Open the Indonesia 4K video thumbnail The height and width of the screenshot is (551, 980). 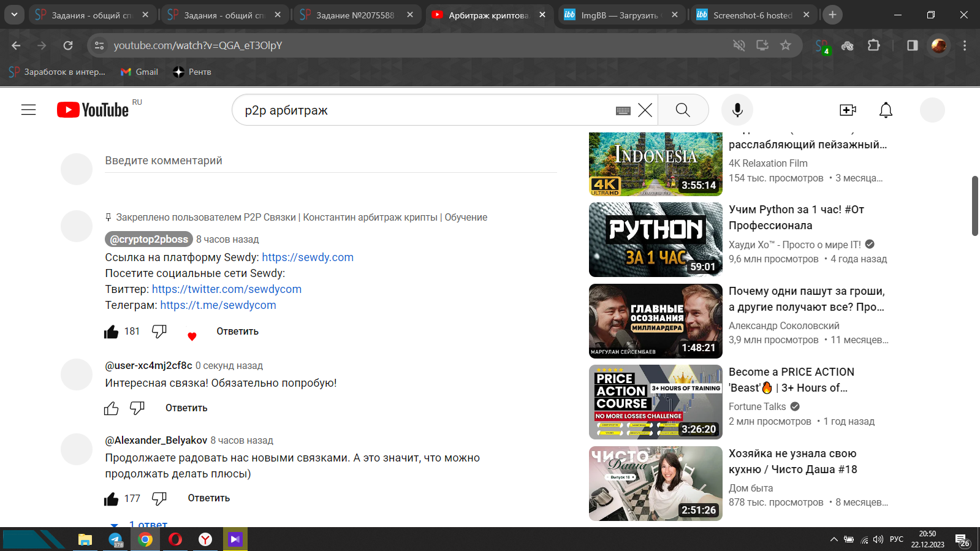click(655, 164)
